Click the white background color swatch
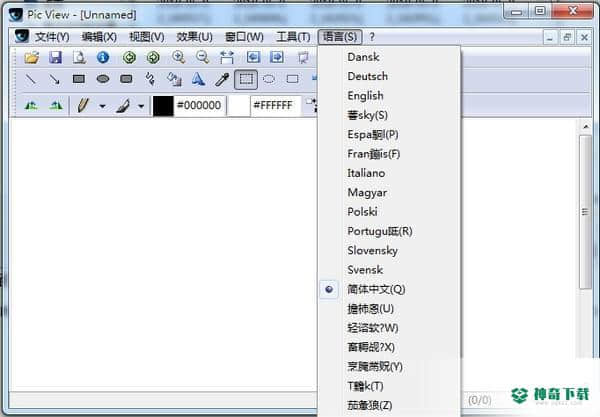This screenshot has width=600, height=417. pos(238,106)
